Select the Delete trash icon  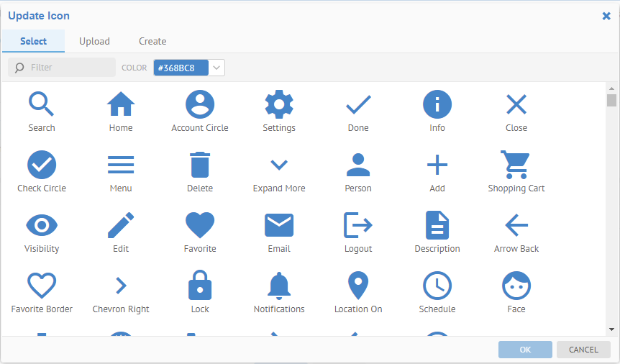pos(200,165)
